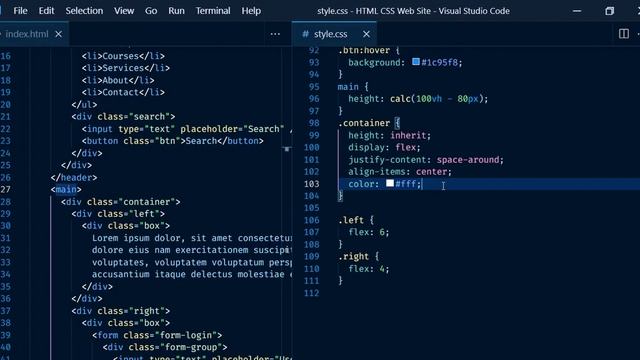Click the </ul> closing tag
Screen dimensions: 640x360
point(84,104)
